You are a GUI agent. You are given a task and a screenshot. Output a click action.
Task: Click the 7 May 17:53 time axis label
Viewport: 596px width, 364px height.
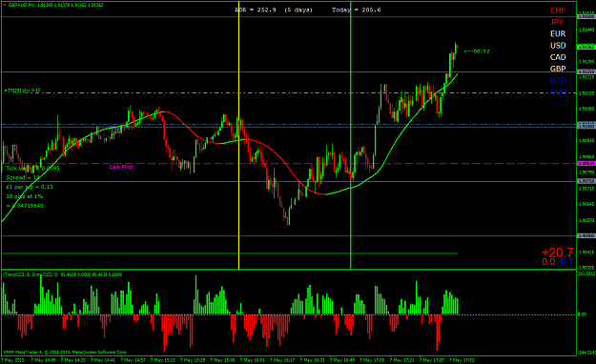[462, 360]
